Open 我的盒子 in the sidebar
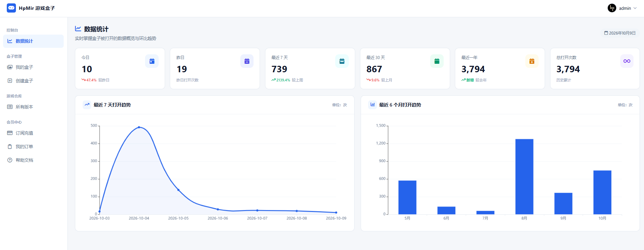Viewport: 644px width, 250px height. (33, 67)
